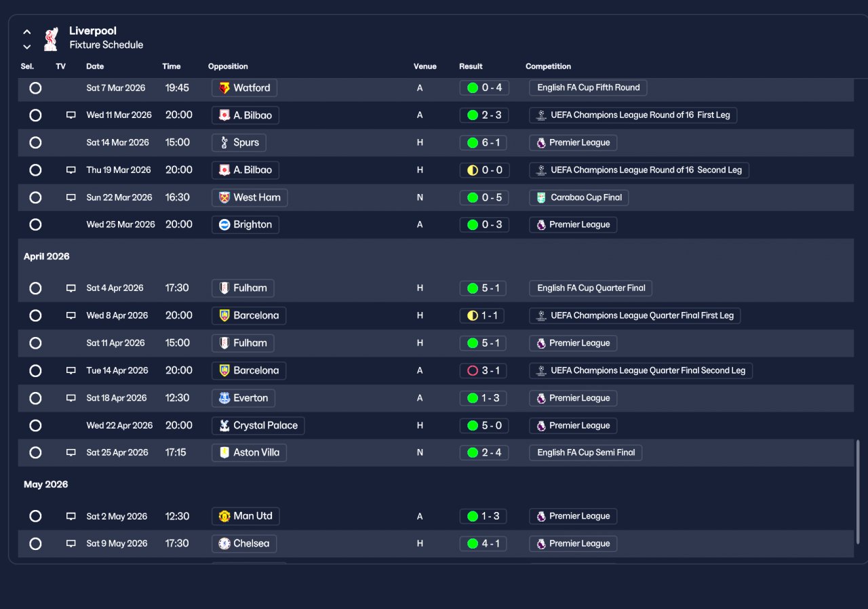Click TV icon on Aston Villa row
The width and height of the screenshot is (868, 609).
point(71,452)
